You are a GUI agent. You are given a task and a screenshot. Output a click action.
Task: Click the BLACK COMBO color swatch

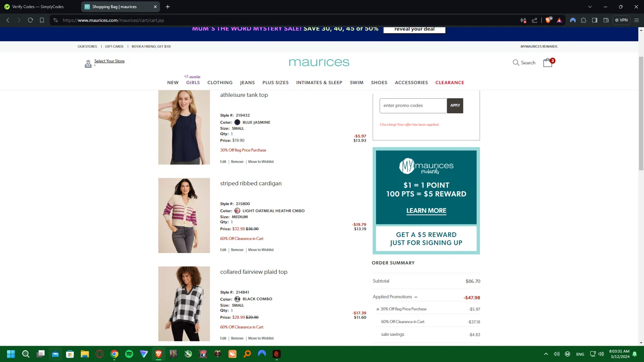(237, 299)
